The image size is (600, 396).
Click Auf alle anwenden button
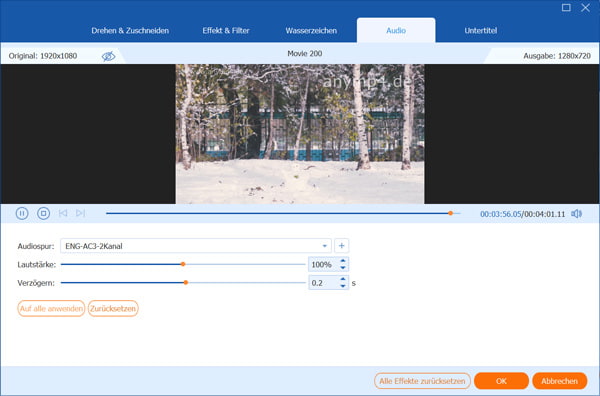coord(51,308)
